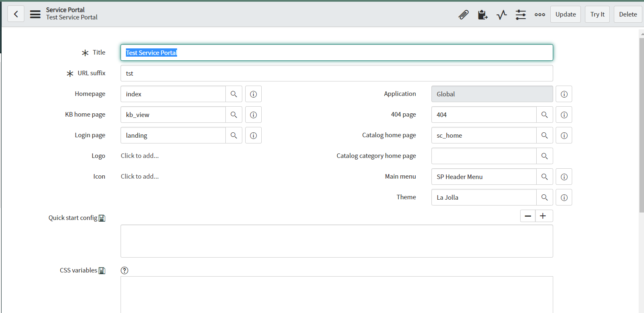Click the save icon beside Quick start config
Screen dimensions: 644x313
pyautogui.click(x=102, y=218)
